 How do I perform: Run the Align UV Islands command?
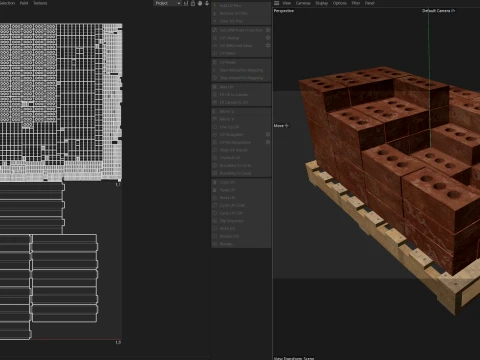click(x=241, y=150)
